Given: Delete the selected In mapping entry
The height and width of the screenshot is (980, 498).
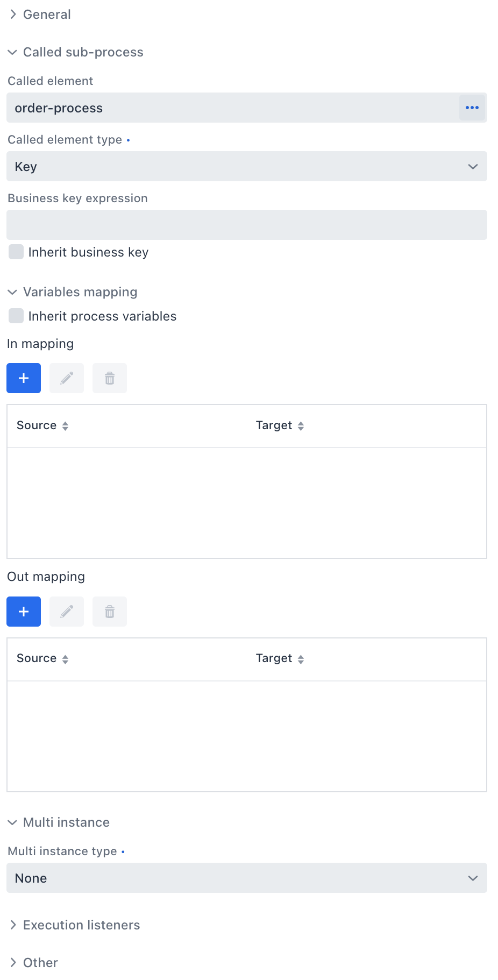Looking at the screenshot, I should (x=109, y=378).
